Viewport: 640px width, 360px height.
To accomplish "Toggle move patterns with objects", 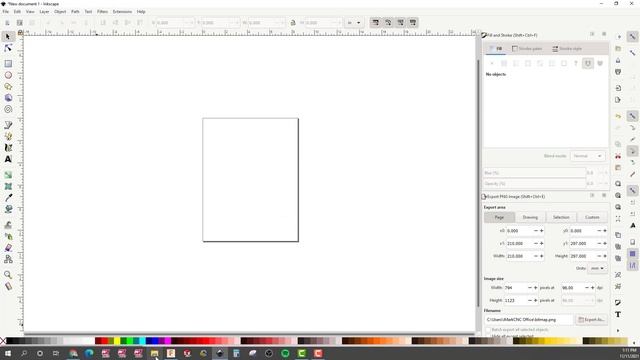I will (413, 22).
